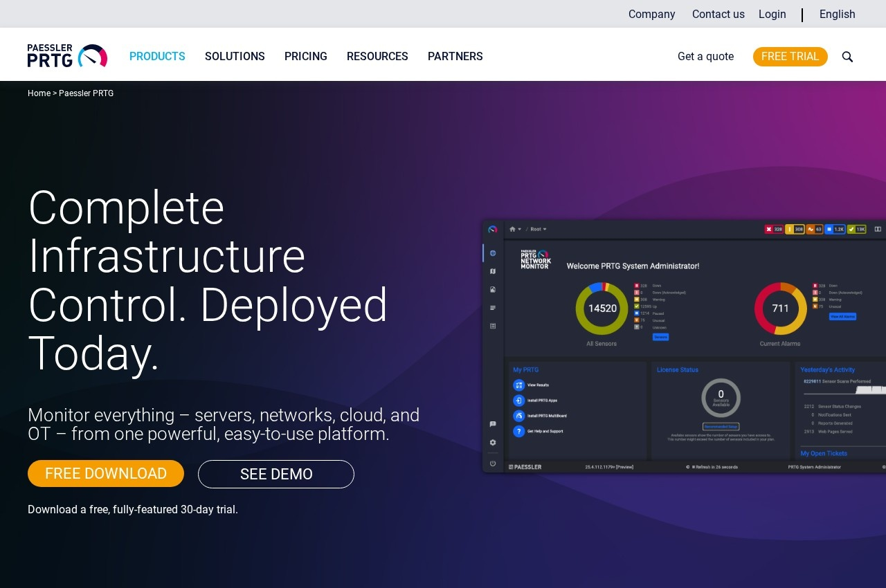The height and width of the screenshot is (588, 886).
Task: Select the reports file icon in sidebar
Action: point(493,289)
